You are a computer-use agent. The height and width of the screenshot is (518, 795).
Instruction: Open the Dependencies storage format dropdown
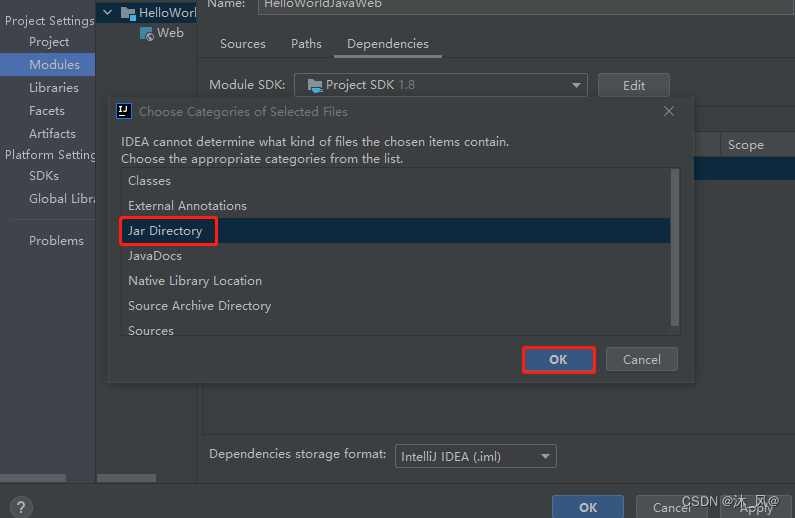click(476, 456)
